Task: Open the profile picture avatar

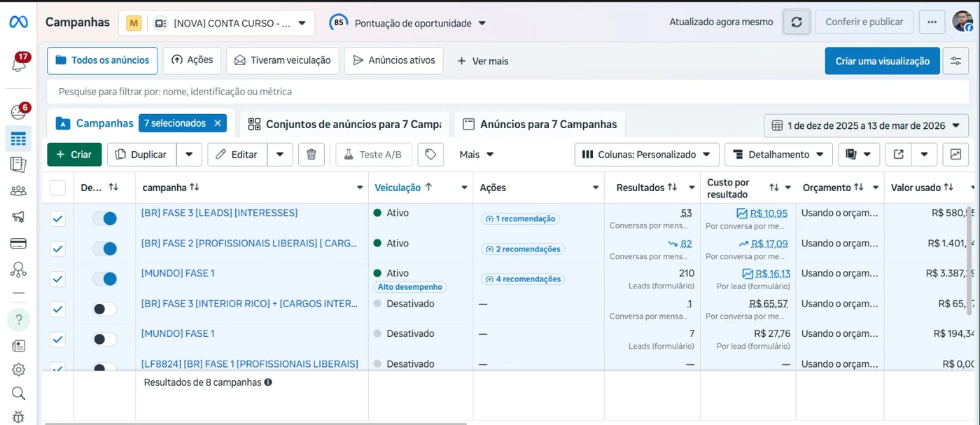Action: pyautogui.click(x=962, y=21)
